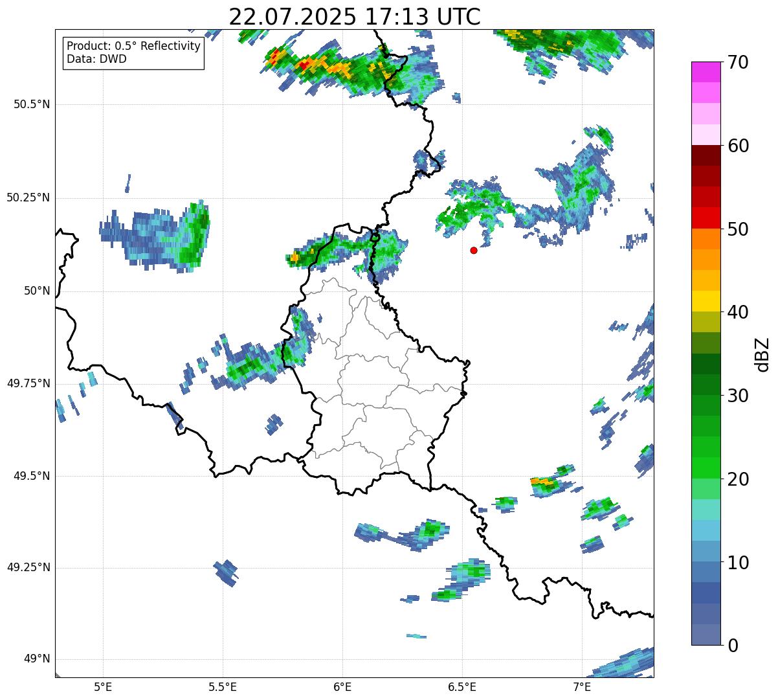The height and width of the screenshot is (700, 778).
Task: Click the red station marker dot
Action: (474, 250)
